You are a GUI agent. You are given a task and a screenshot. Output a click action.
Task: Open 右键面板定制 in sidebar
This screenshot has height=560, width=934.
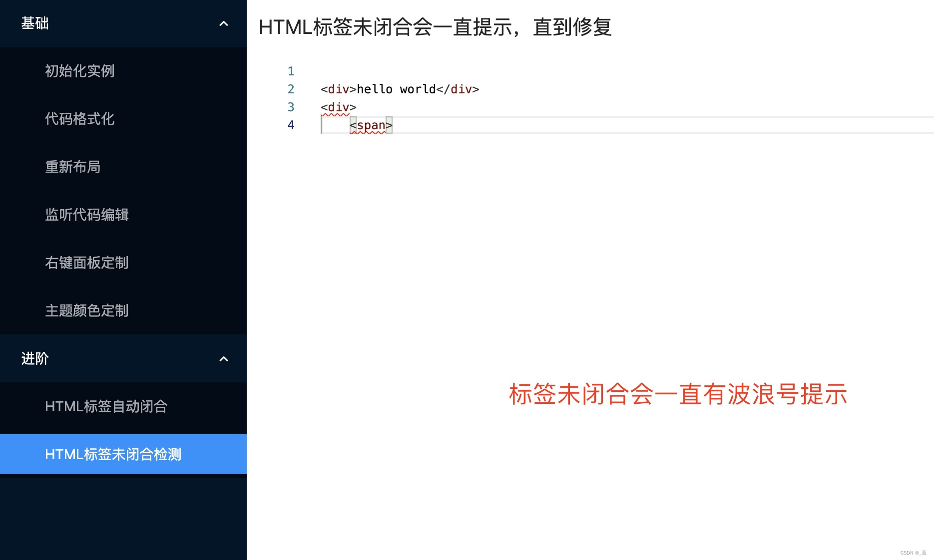click(x=123, y=263)
